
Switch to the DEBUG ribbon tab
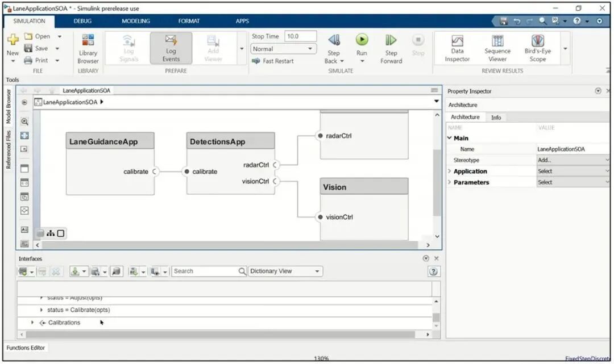[82, 21]
